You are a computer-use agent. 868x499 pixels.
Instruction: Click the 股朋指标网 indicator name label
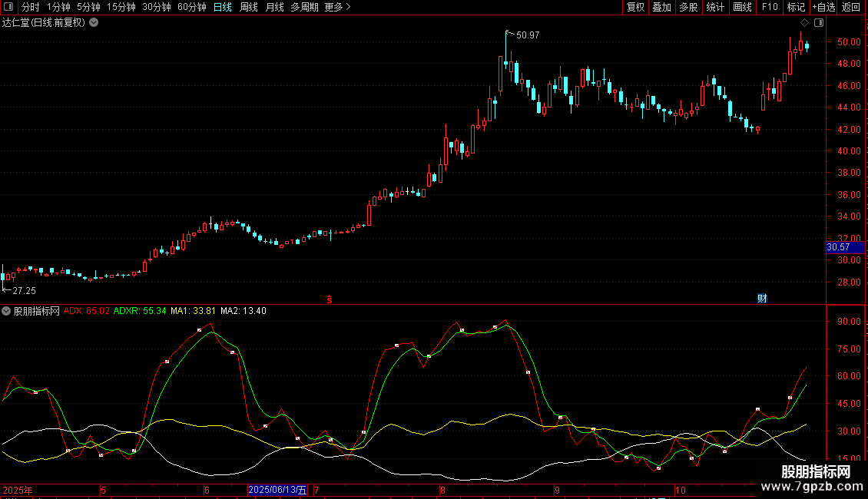pyautogui.click(x=37, y=311)
